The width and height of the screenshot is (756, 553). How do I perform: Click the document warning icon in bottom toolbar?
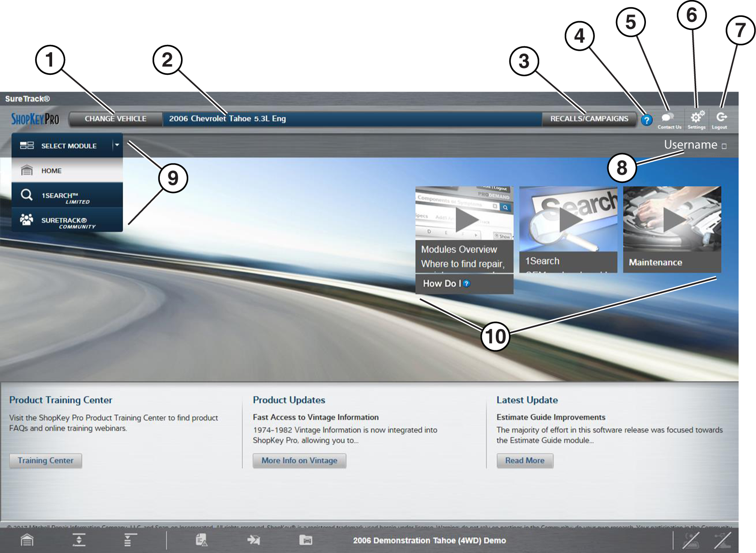(x=202, y=540)
